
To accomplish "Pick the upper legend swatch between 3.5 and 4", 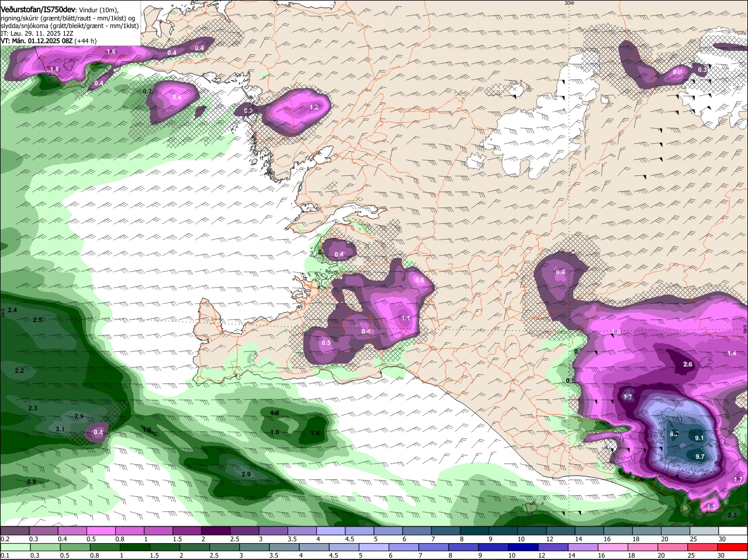I will point(302,531).
